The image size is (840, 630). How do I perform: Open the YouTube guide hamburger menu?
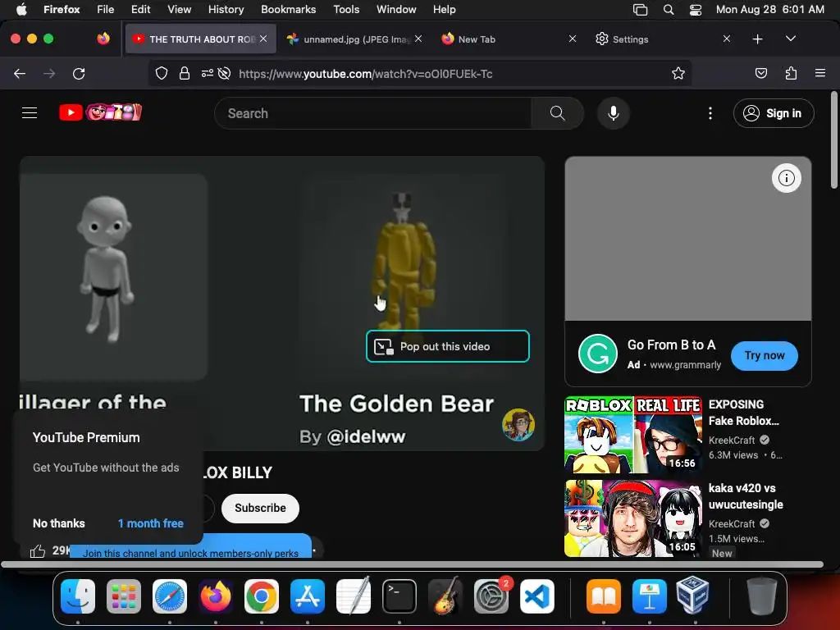click(30, 113)
